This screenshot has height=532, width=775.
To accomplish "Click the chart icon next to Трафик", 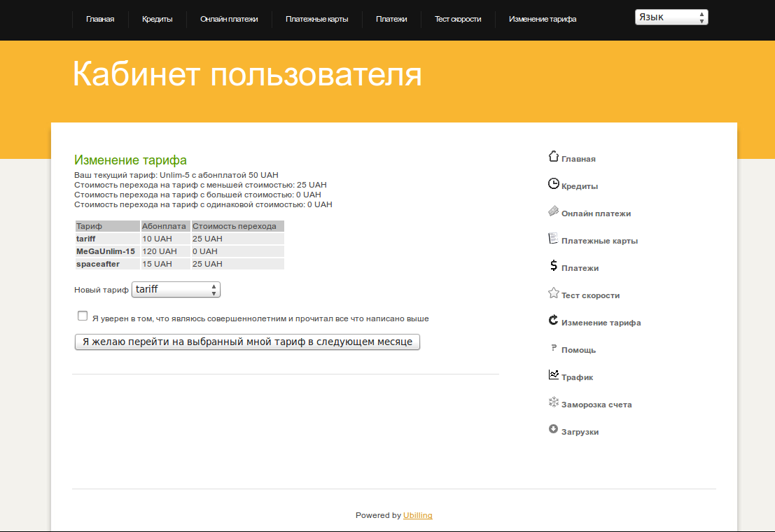I will [x=553, y=375].
